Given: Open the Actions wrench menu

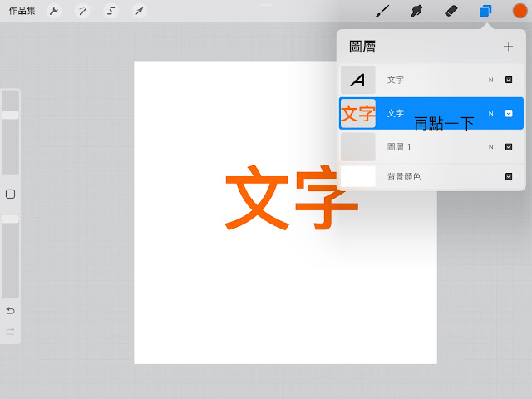Looking at the screenshot, I should tap(54, 11).
